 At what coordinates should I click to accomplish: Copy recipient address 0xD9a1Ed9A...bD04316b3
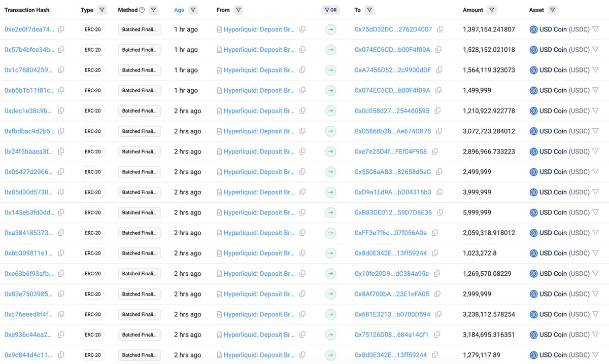[x=439, y=192]
